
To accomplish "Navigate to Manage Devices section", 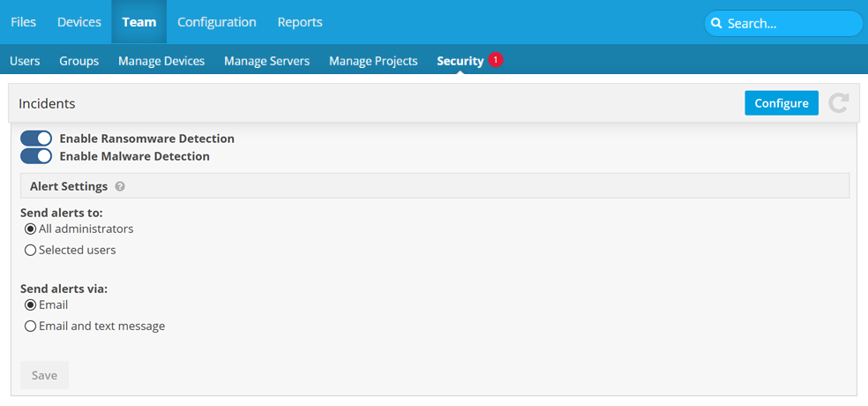I will coord(161,61).
